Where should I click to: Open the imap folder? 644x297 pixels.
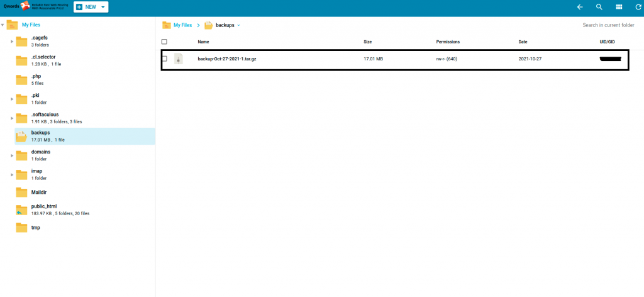36,171
